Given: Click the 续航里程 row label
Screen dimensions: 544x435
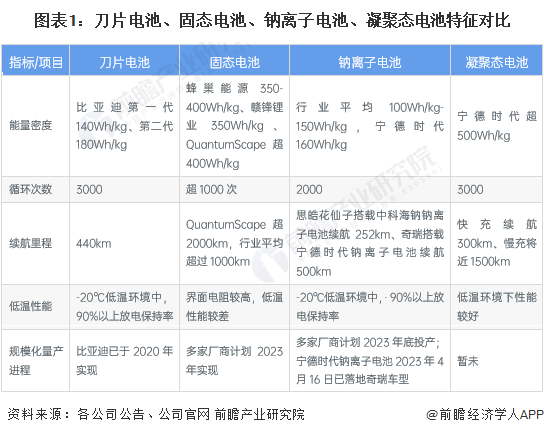Looking at the screenshot, I should (x=31, y=243).
